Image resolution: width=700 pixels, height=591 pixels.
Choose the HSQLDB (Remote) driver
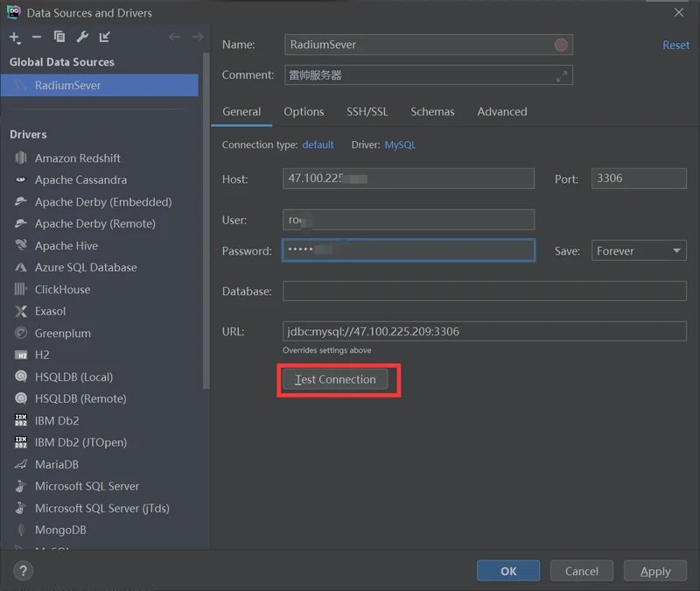coord(80,398)
